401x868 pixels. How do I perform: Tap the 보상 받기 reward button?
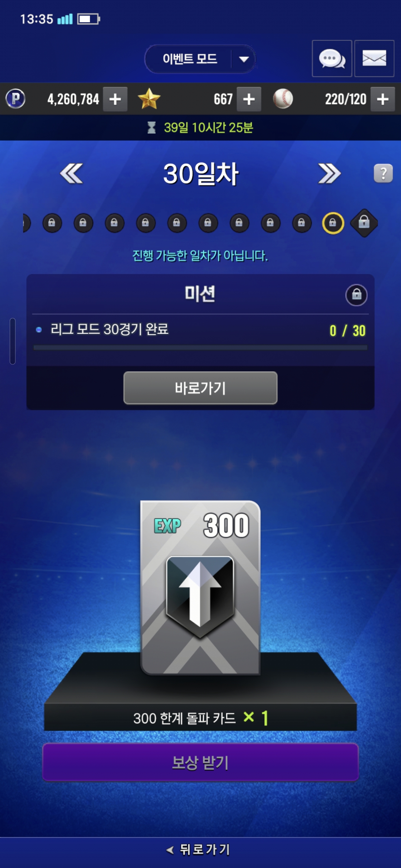pyautogui.click(x=200, y=762)
